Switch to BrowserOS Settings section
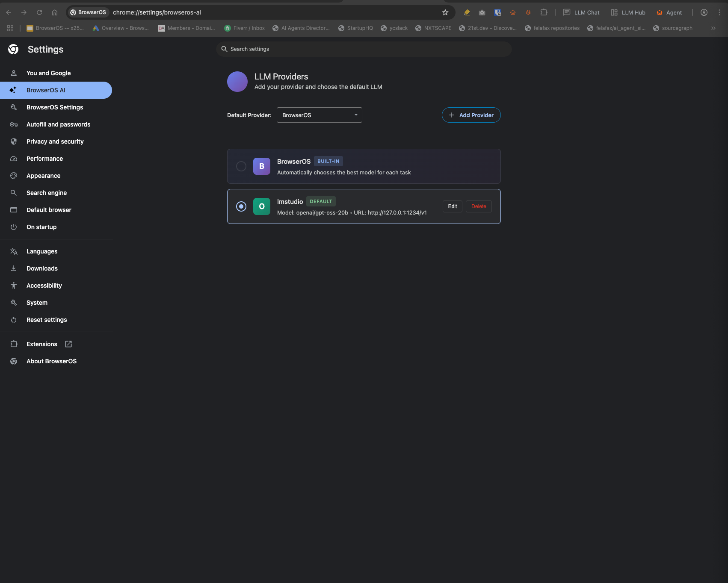The width and height of the screenshot is (728, 583). coord(55,107)
